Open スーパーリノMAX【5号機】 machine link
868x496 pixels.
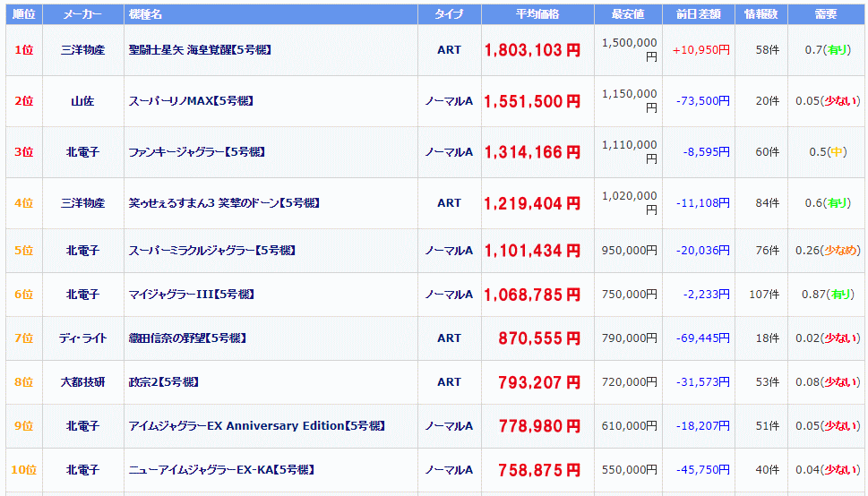click(191, 101)
